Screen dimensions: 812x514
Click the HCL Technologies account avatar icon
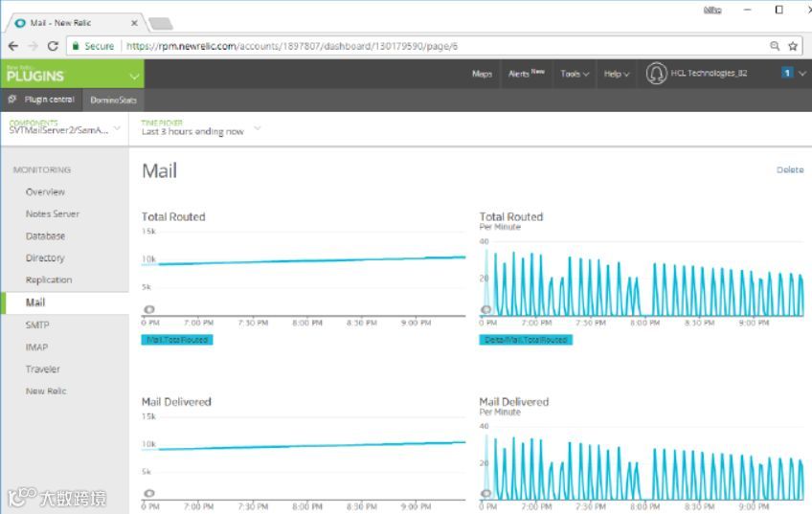point(656,74)
